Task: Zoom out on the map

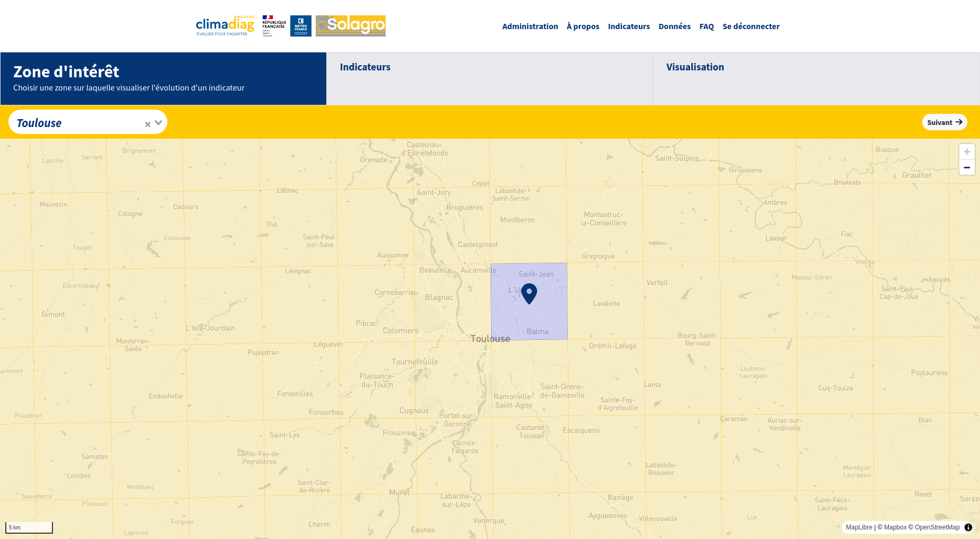Action: 967,167
